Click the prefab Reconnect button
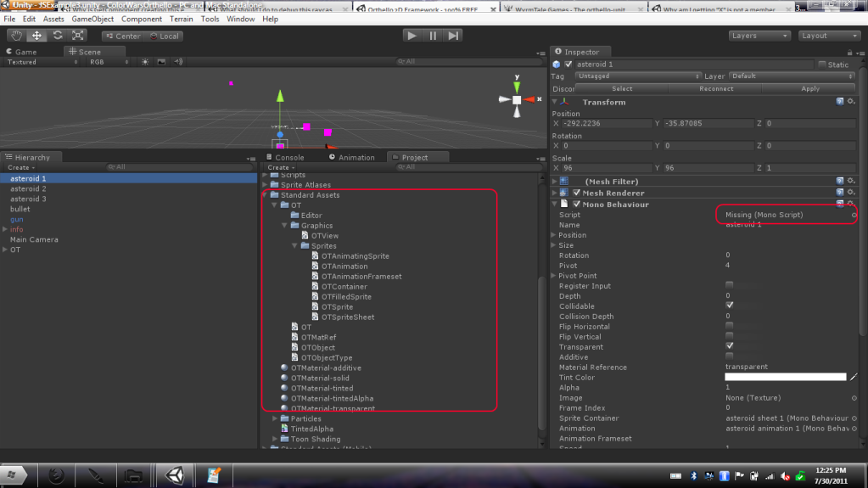This screenshot has width=868, height=488. click(x=716, y=88)
